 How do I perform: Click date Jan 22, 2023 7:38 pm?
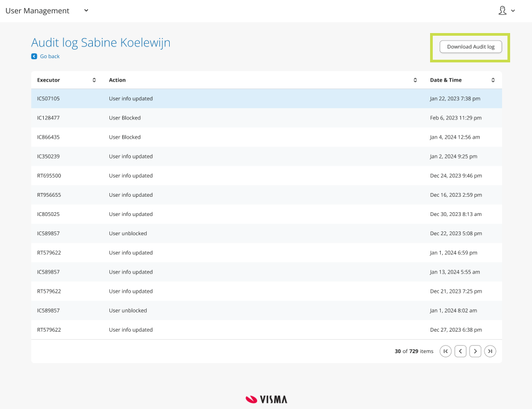pos(455,99)
